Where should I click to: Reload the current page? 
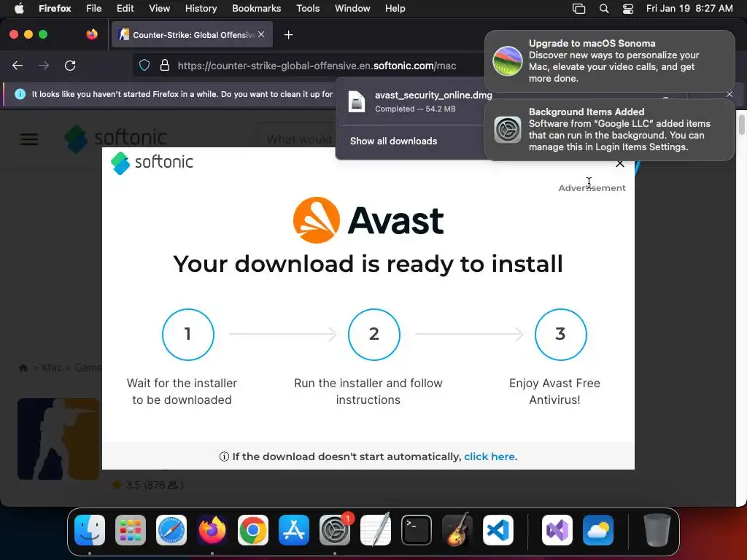coord(70,65)
